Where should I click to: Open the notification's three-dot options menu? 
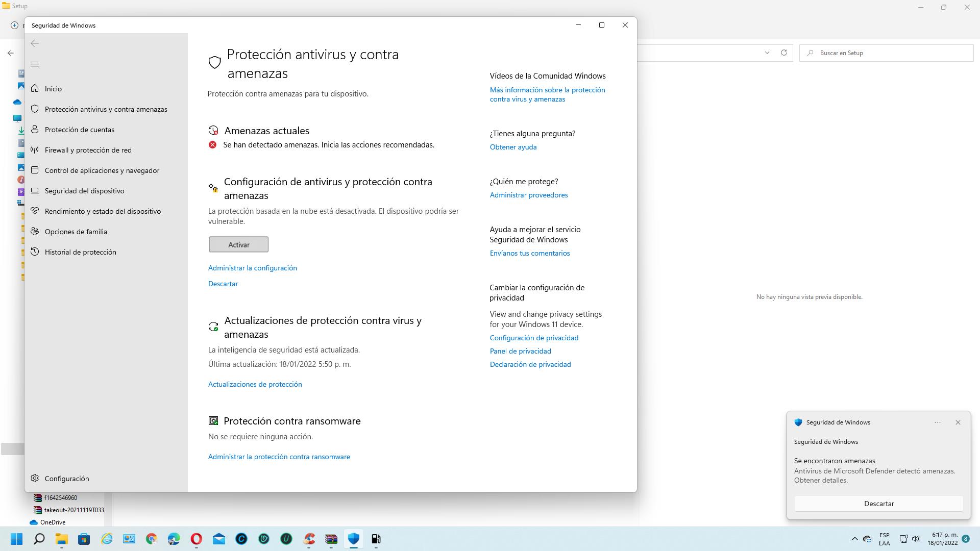pos(937,422)
